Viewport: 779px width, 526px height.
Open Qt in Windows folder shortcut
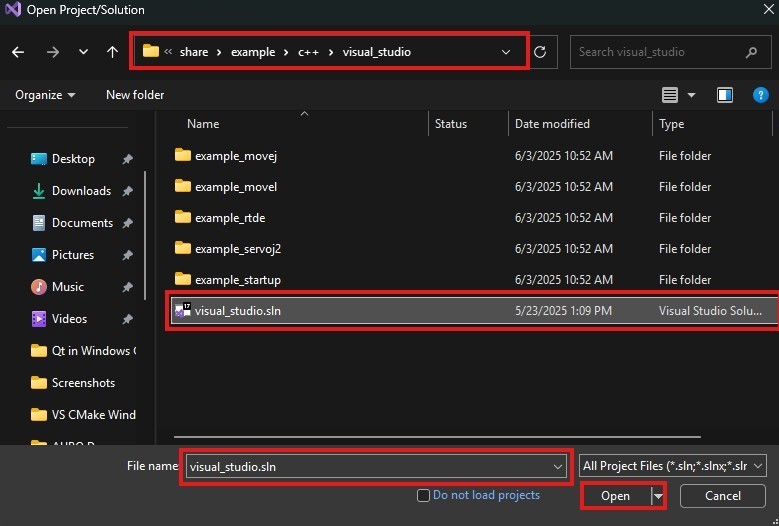click(83, 351)
